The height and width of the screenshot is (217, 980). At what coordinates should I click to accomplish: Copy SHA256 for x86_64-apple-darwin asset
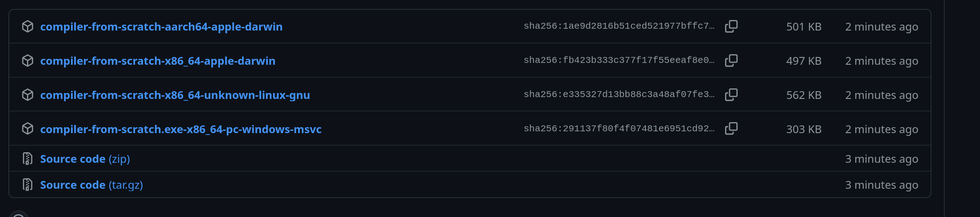(x=731, y=61)
